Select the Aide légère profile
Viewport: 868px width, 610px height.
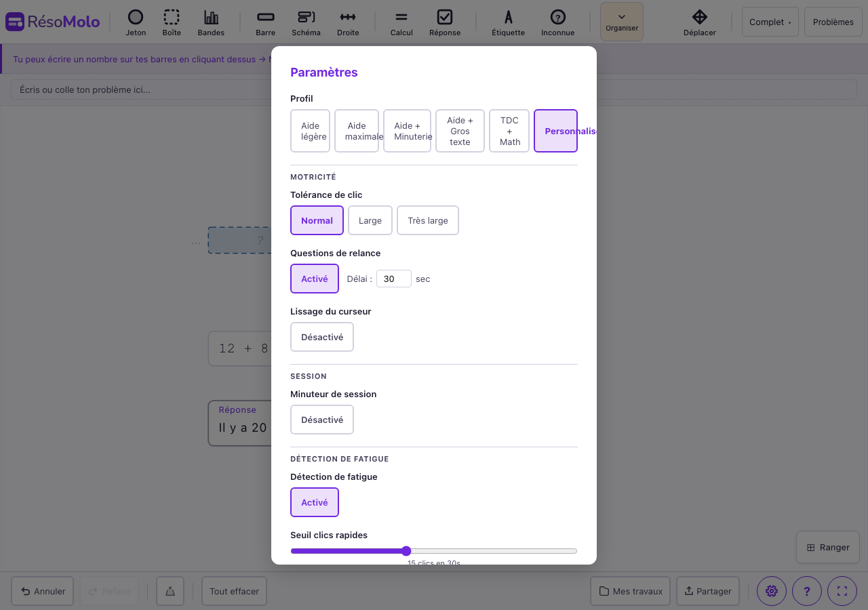pos(311,131)
